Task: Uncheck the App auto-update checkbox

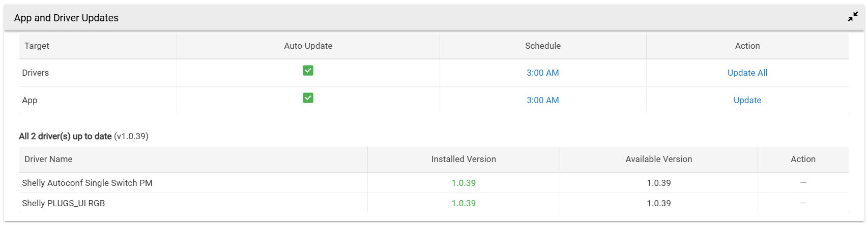Action: (308, 98)
